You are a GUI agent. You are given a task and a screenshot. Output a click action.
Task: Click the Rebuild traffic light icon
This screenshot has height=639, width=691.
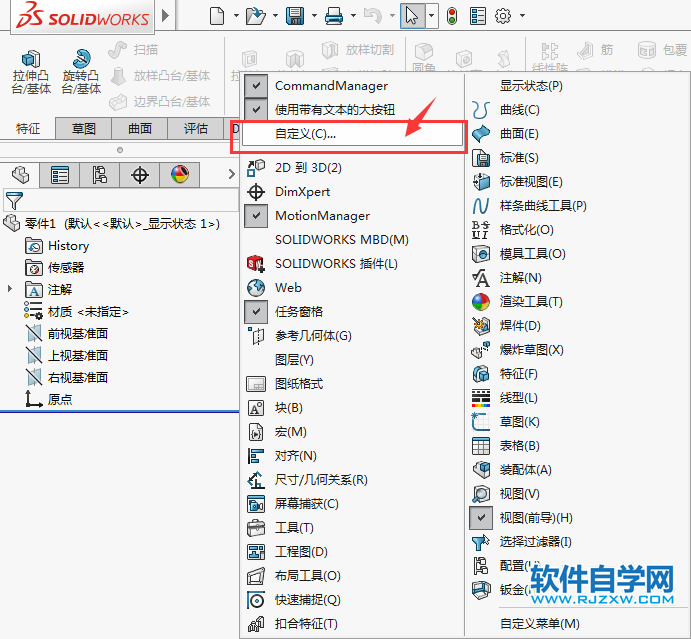tap(452, 16)
